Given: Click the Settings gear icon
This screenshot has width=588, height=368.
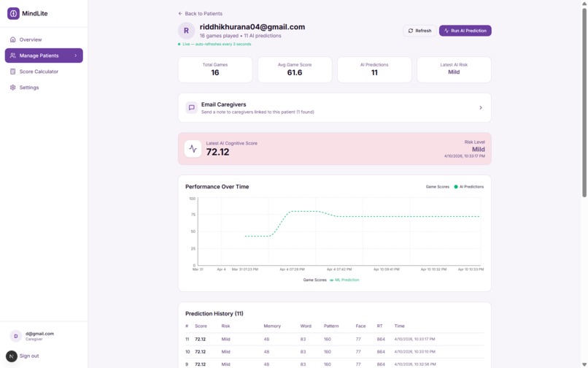Looking at the screenshot, I should [x=12, y=88].
